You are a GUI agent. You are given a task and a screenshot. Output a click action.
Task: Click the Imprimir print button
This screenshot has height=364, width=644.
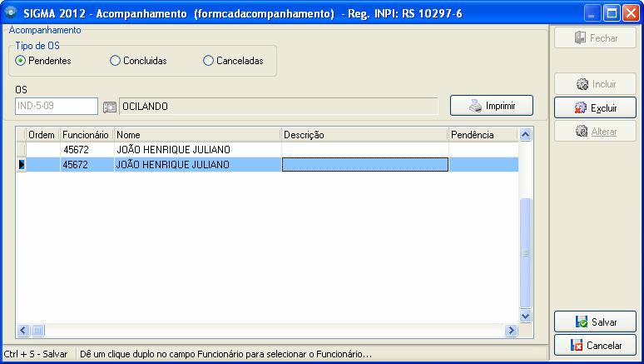pos(492,106)
